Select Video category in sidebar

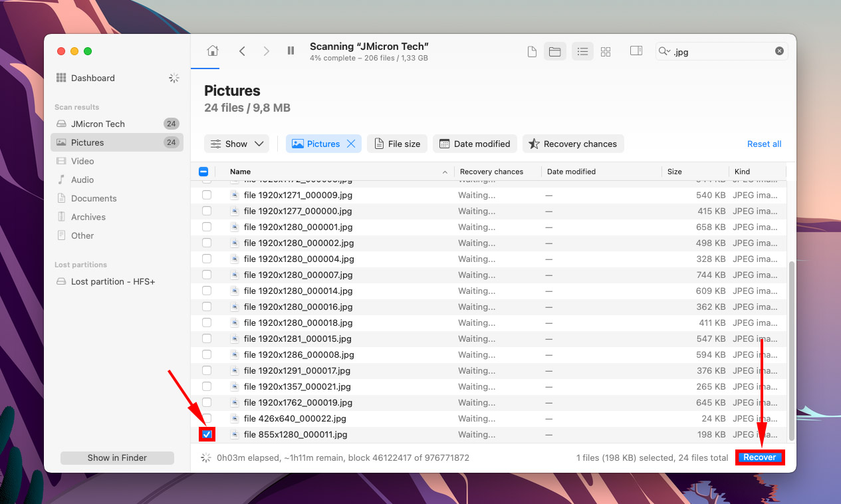point(117,161)
